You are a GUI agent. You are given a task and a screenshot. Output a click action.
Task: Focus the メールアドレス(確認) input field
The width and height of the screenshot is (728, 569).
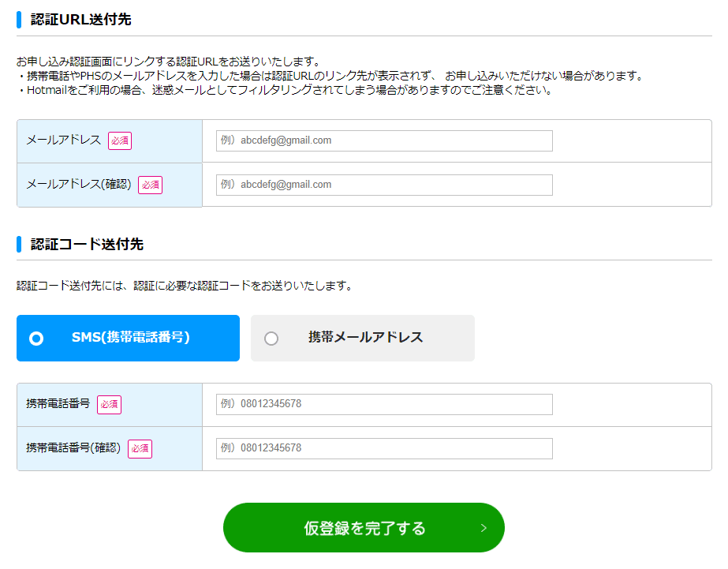point(384,185)
